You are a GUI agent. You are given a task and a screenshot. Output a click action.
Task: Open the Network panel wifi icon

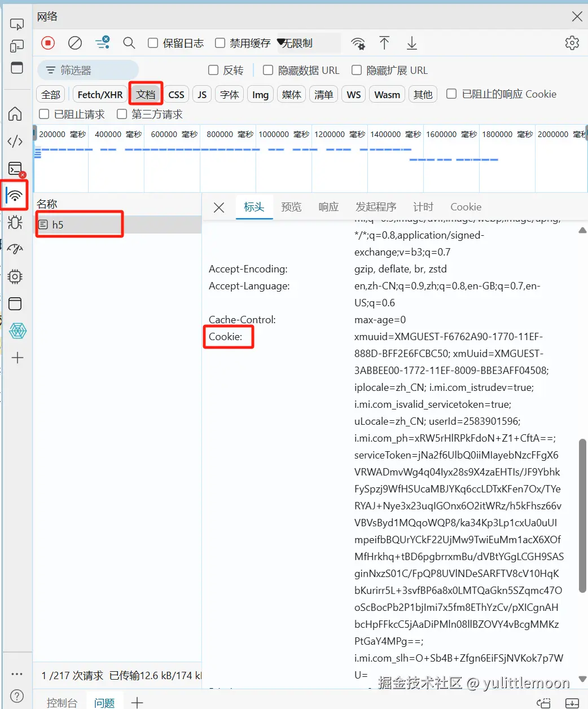[x=15, y=195]
